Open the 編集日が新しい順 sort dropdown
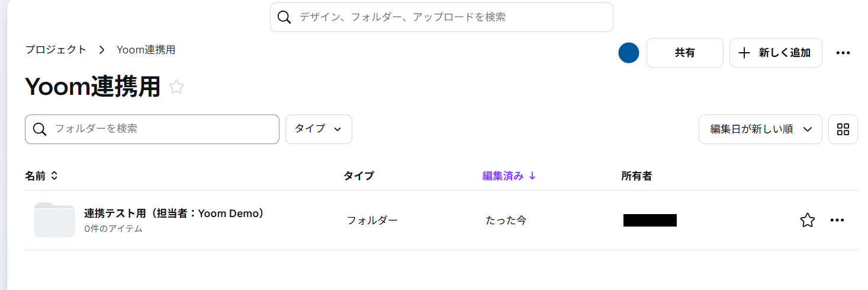 [x=760, y=129]
